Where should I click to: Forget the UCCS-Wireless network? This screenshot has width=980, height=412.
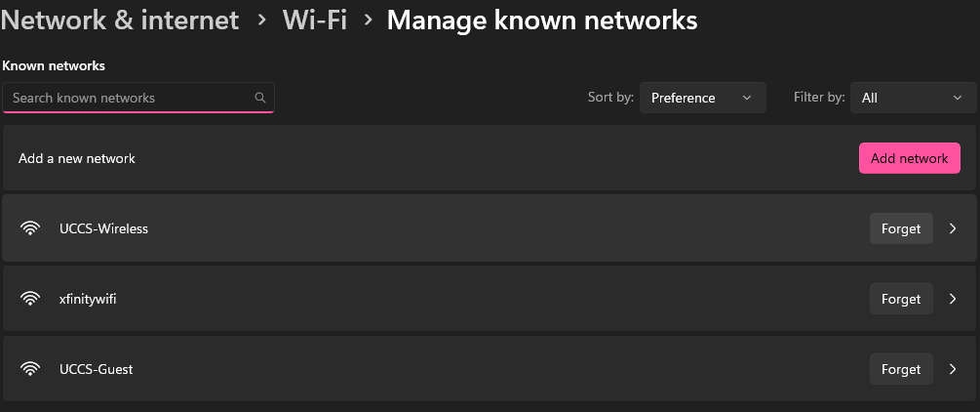(x=901, y=228)
